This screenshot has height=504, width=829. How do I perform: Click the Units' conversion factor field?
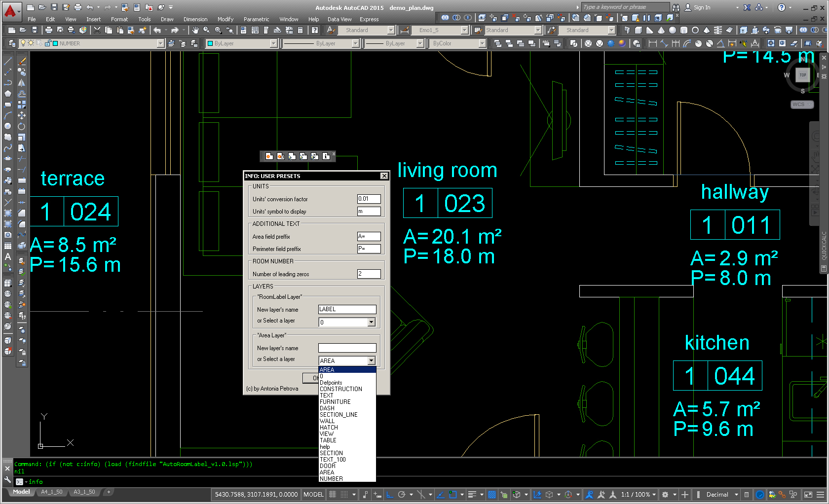[369, 199]
